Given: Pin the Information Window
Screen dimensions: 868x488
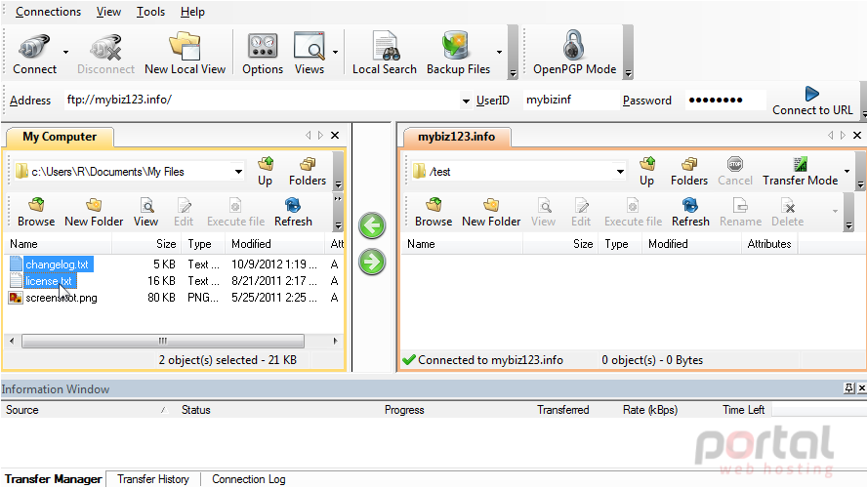Looking at the screenshot, I should click(849, 388).
